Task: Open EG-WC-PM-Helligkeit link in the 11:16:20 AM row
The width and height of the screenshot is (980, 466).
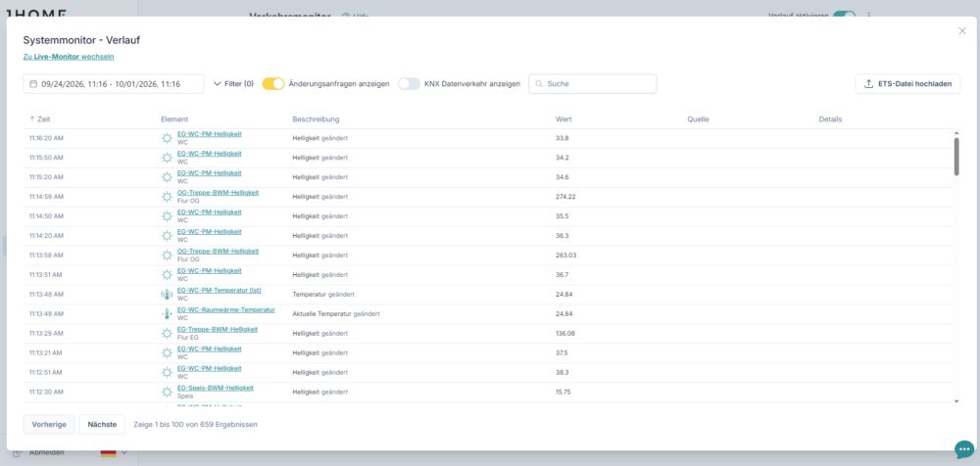Action: 209,134
